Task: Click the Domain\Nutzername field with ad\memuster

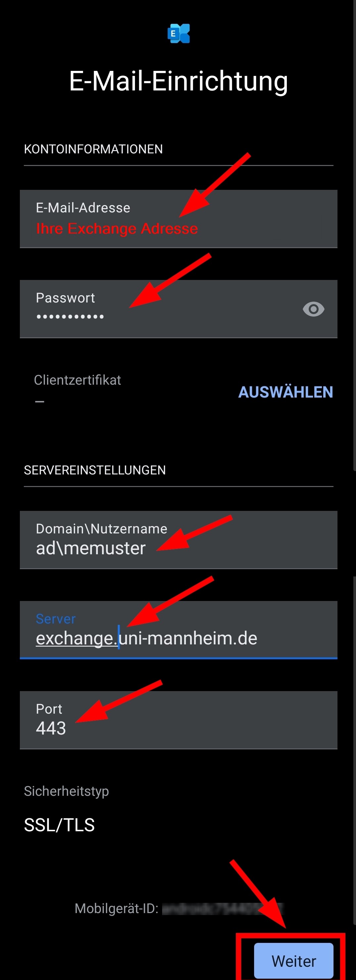Action: tap(179, 540)
